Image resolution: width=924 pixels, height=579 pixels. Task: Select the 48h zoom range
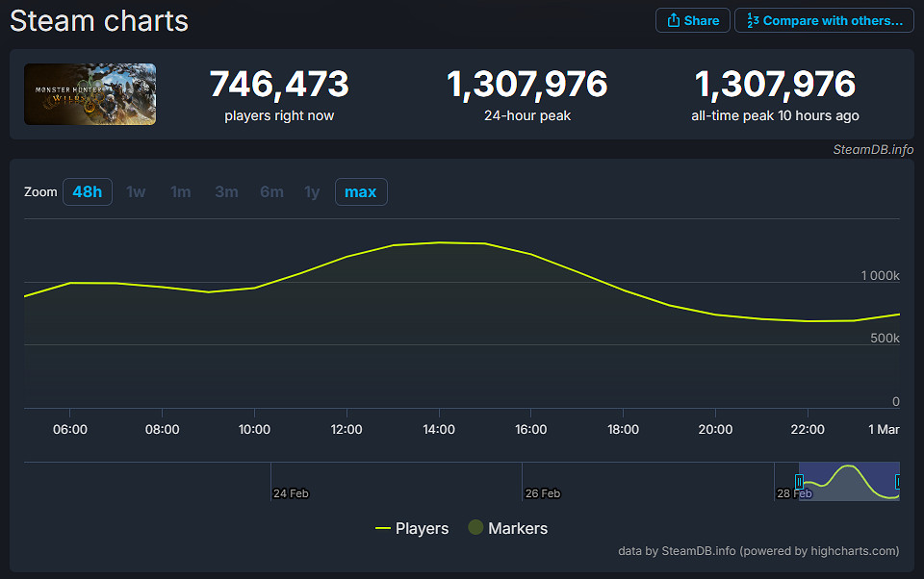click(x=88, y=191)
